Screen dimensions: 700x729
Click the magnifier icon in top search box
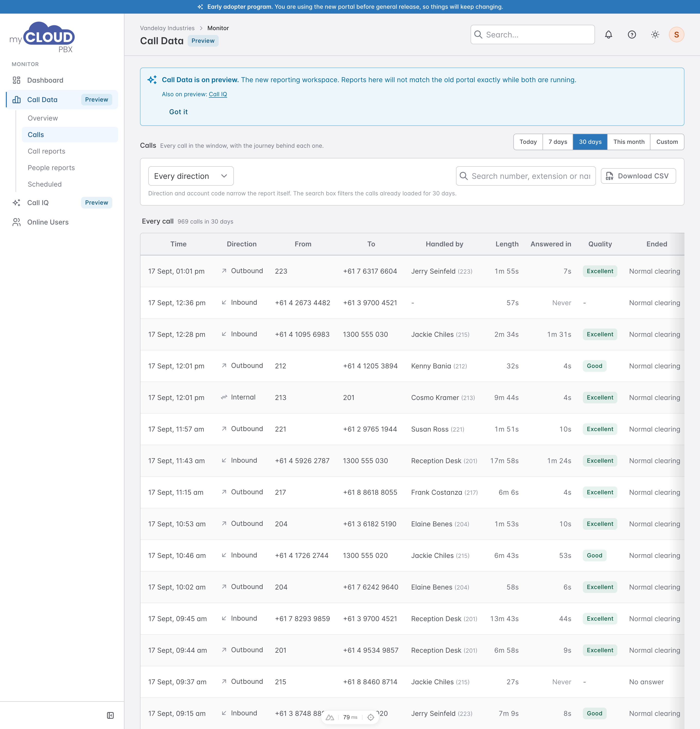point(478,35)
